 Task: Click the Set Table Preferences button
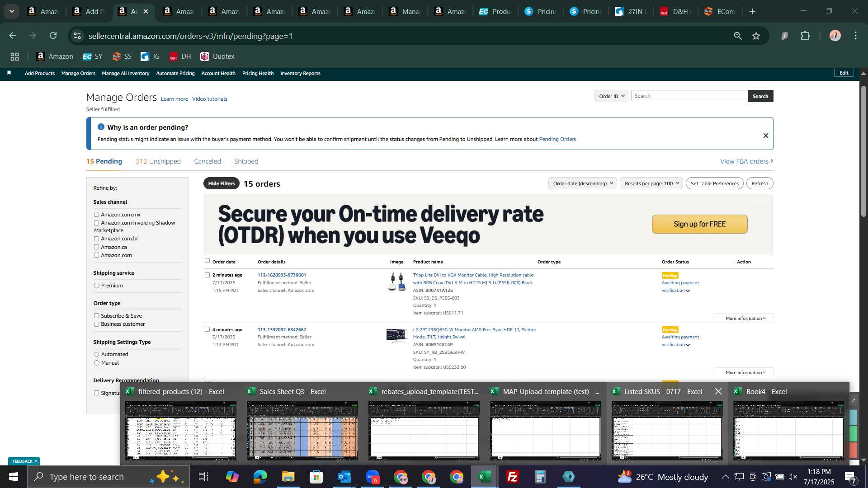click(x=715, y=183)
